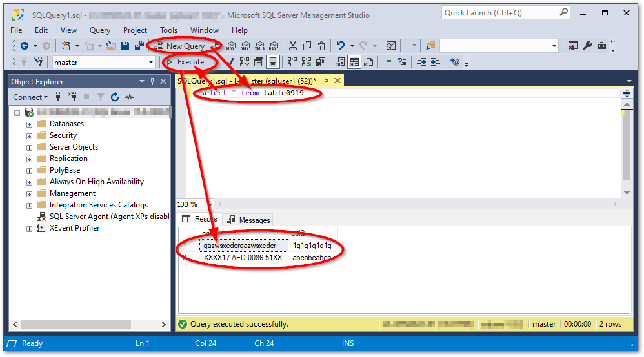Toggle Include Actual Execution Plan
Viewport: 644px width, 357px height.
[292, 62]
